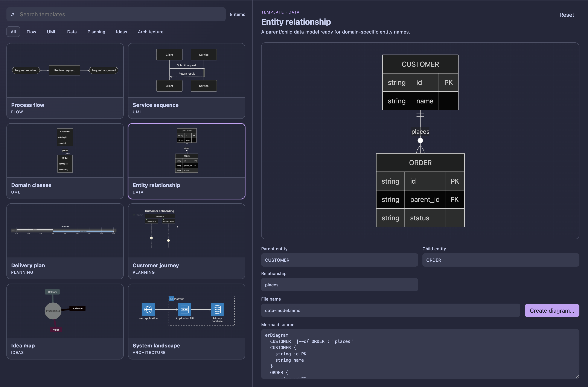
Task: Select the UML filter tab
Action: pyautogui.click(x=52, y=32)
